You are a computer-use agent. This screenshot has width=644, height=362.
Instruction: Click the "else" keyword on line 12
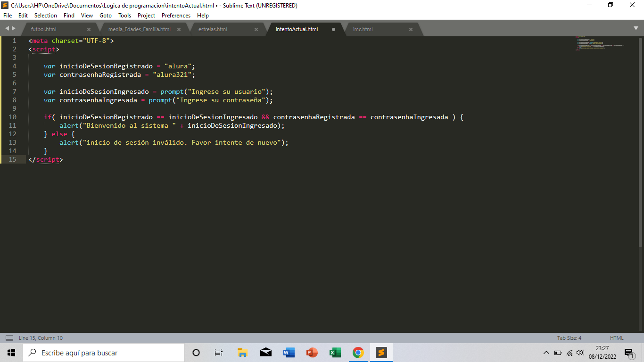[x=59, y=134]
